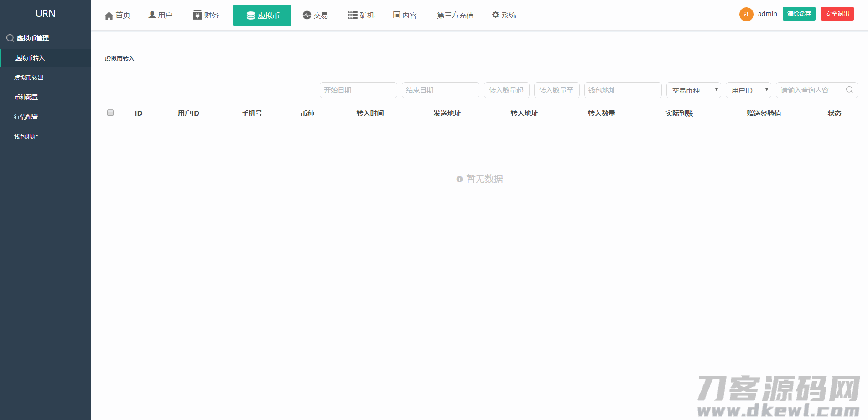
Task: Click the user silhouette icon
Action: (152, 15)
